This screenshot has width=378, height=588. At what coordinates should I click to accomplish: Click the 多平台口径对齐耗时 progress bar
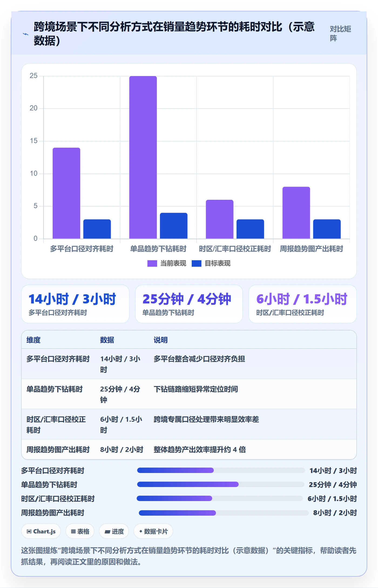coord(221,470)
